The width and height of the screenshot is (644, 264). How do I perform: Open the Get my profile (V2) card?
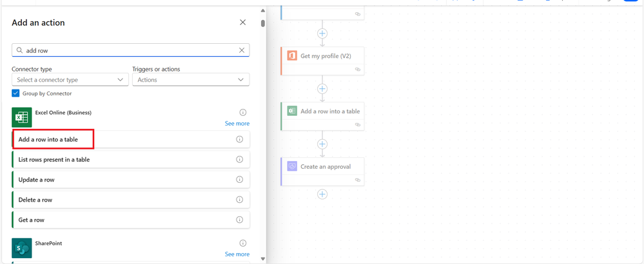pos(322,61)
